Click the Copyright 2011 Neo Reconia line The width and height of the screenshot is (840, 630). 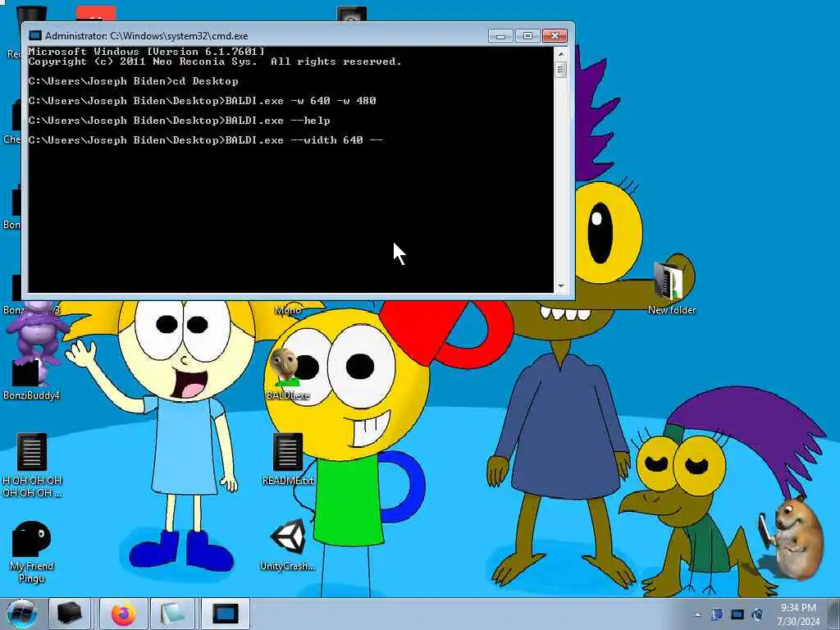215,62
